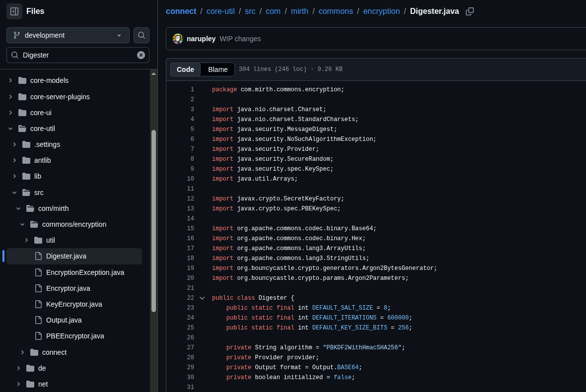
Task: Collapse the core-util folder chevron
Action: pyautogui.click(x=10, y=129)
